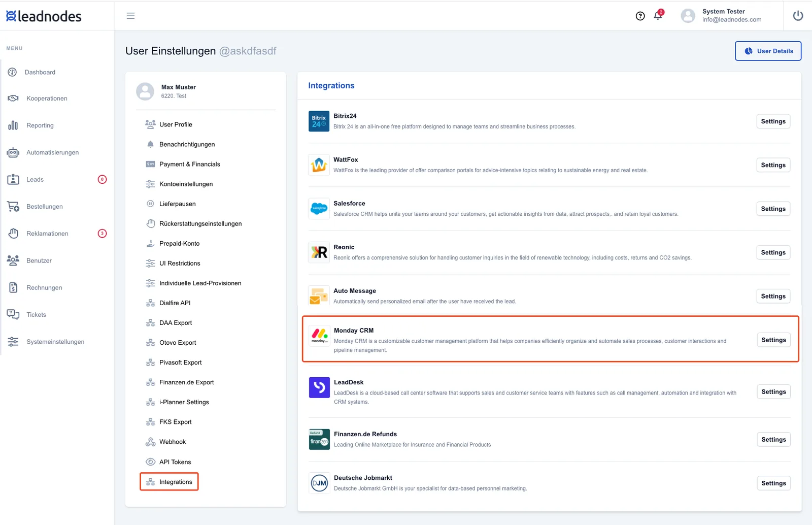Viewport: 812px width, 525px height.
Task: Click the LeadDesk logo icon
Action: [319, 387]
